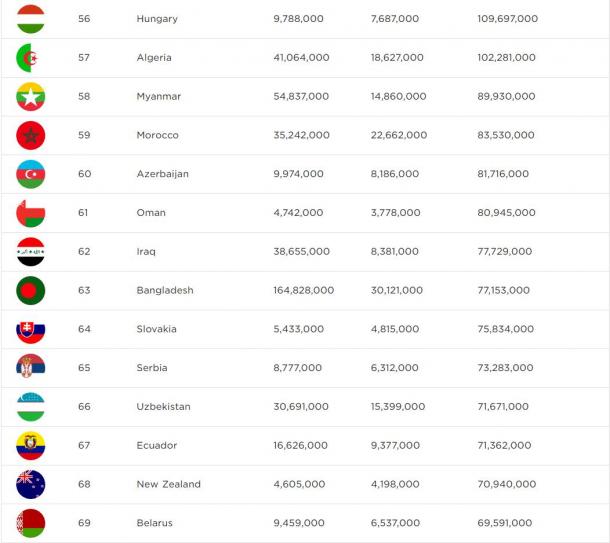Viewport: 610px width, 543px height.
Task: Select the value 164,828,000 in Bangladesh row
Action: [x=303, y=290]
